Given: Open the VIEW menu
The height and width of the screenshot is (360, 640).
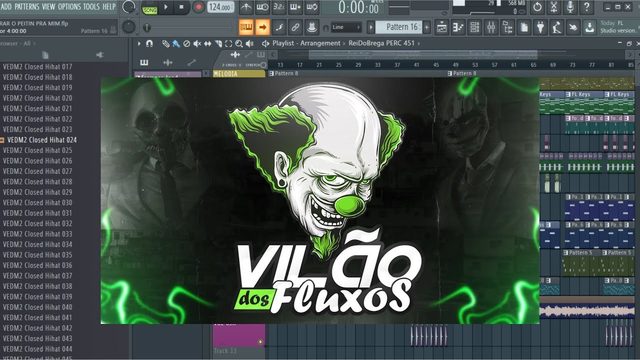Looking at the screenshot, I should pyautogui.click(x=48, y=7).
